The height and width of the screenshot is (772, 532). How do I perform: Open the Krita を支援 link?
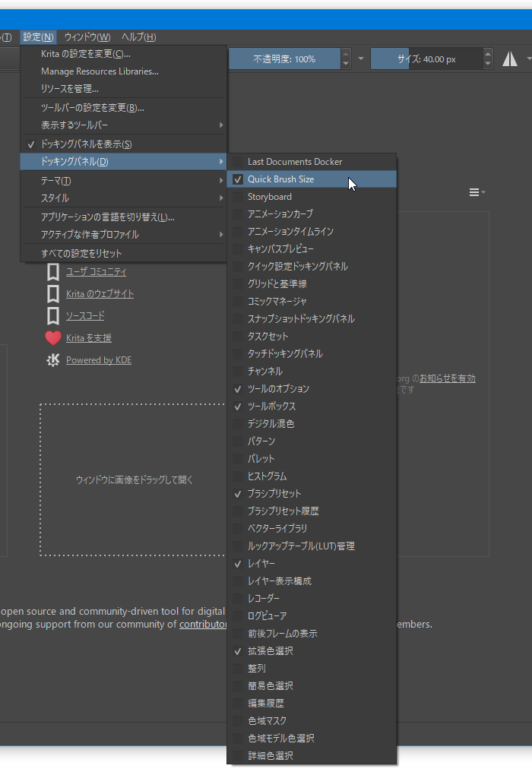point(89,337)
